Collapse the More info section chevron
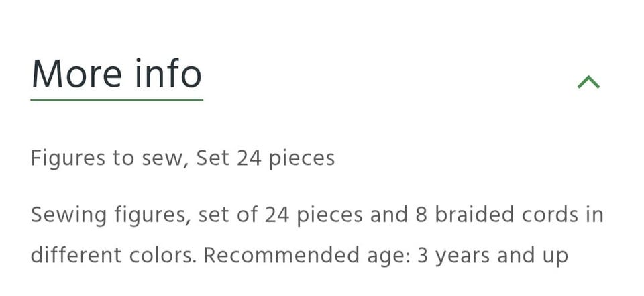The width and height of the screenshot is (644, 296). tap(588, 82)
